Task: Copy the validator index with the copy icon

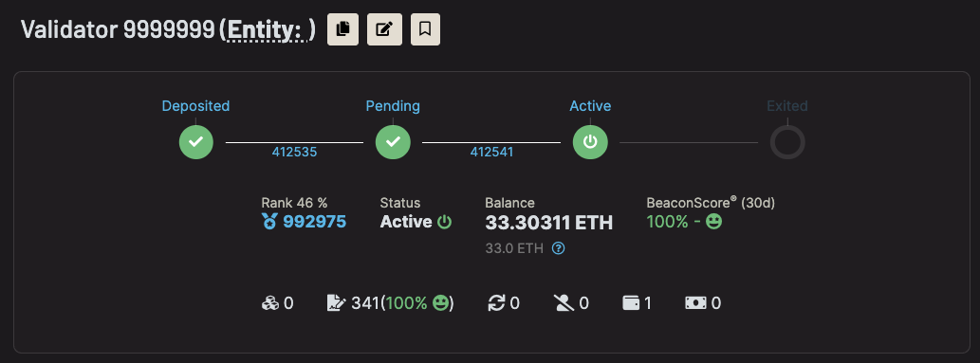Action: coord(342,28)
